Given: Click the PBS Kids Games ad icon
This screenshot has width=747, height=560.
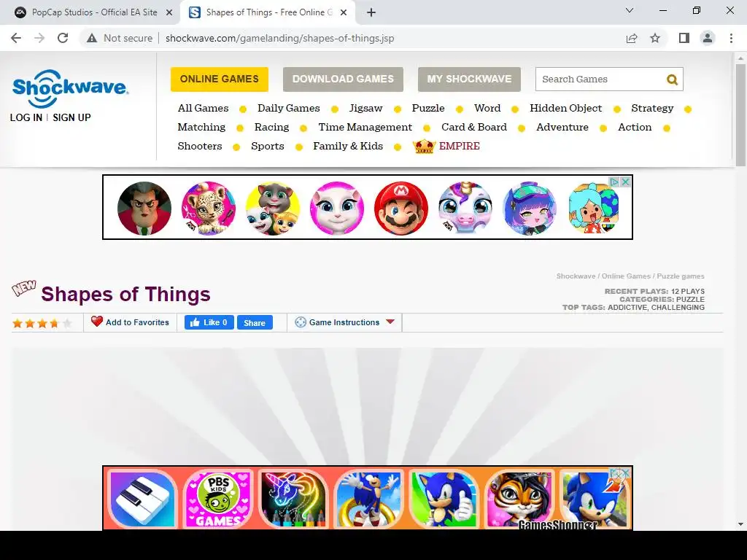Looking at the screenshot, I should point(217,499).
